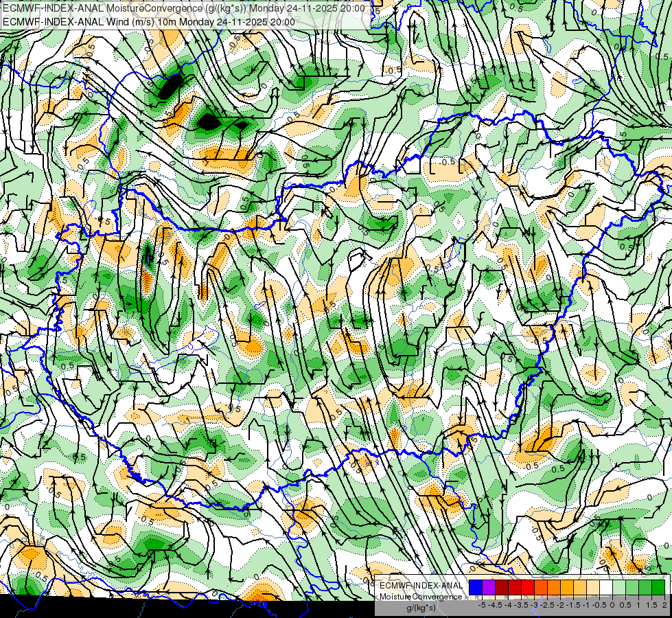Click the legend tick label 1.5

[x=651, y=605]
